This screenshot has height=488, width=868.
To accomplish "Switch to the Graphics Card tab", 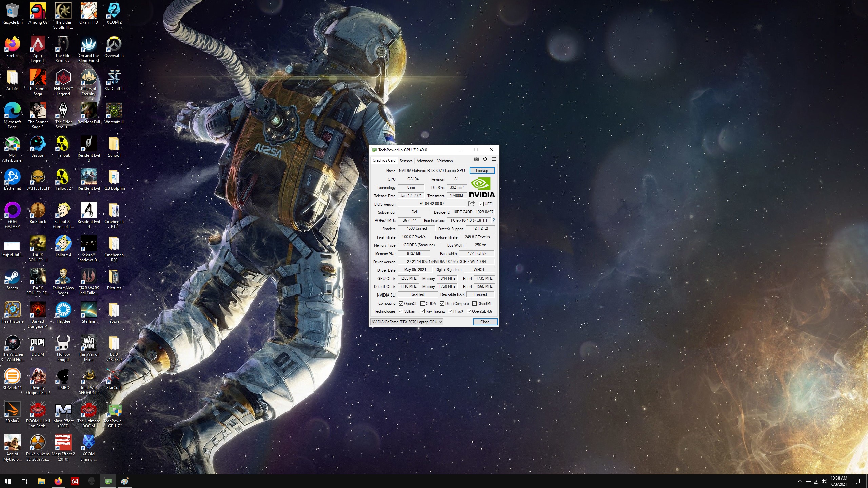I will click(384, 160).
